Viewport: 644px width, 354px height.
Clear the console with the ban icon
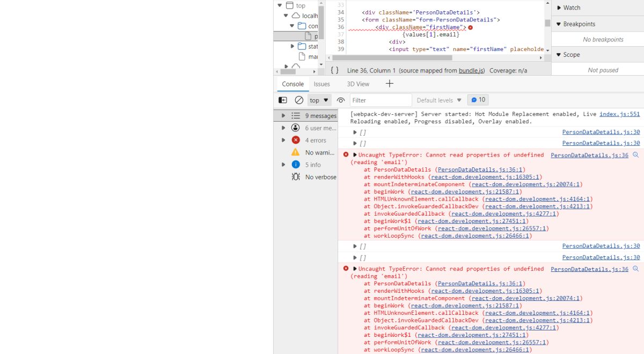299,100
